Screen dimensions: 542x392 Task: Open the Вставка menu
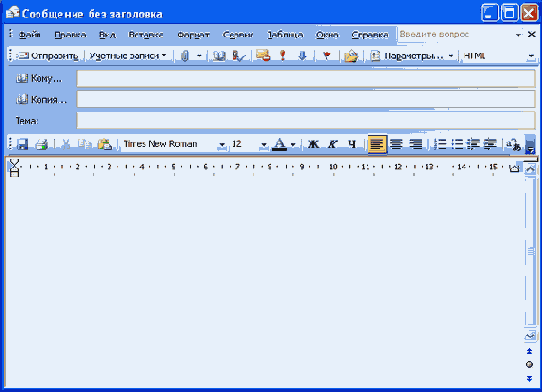coord(146,35)
